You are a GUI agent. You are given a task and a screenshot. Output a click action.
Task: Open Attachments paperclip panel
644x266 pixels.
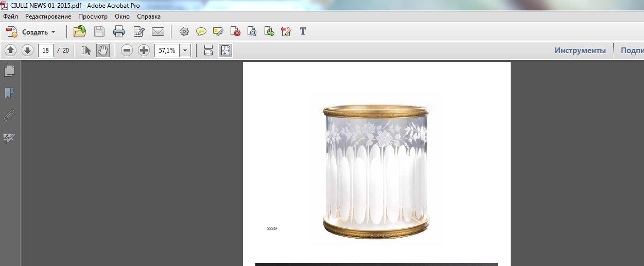point(9,115)
